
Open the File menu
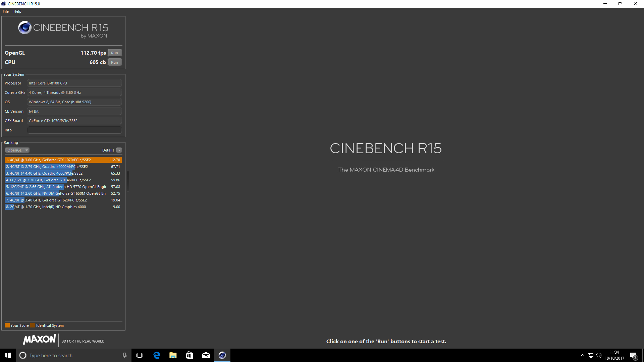[6, 11]
